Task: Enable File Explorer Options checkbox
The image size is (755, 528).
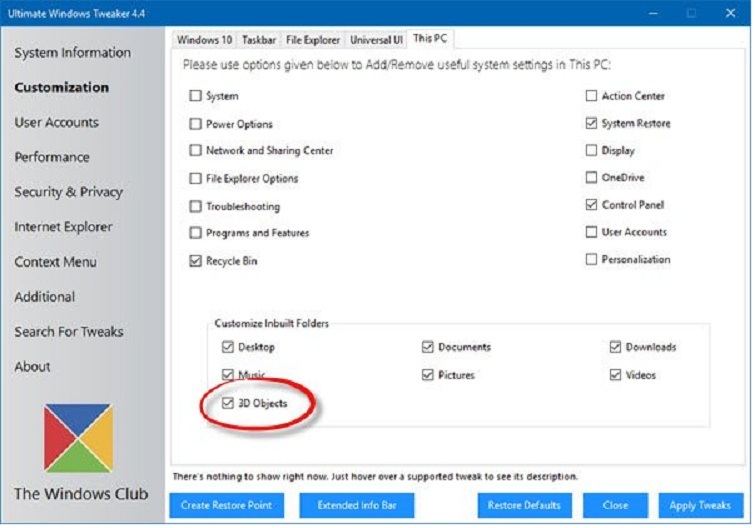Action: [x=195, y=179]
